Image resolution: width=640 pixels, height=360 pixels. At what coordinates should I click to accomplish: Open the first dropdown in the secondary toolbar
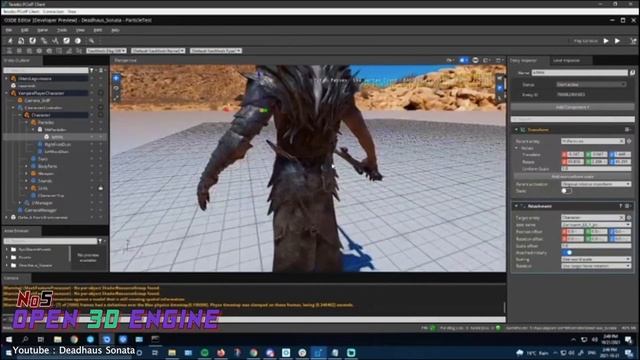tap(106, 51)
